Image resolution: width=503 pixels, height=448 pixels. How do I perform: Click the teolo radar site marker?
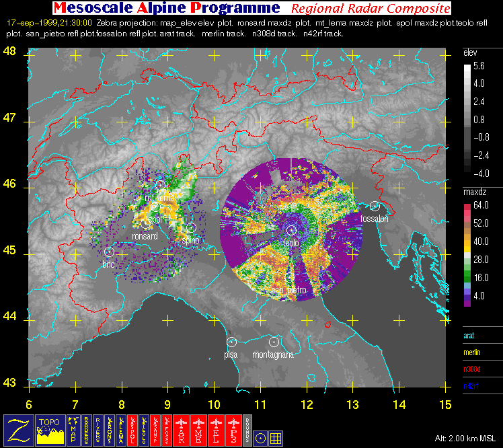click(291, 231)
